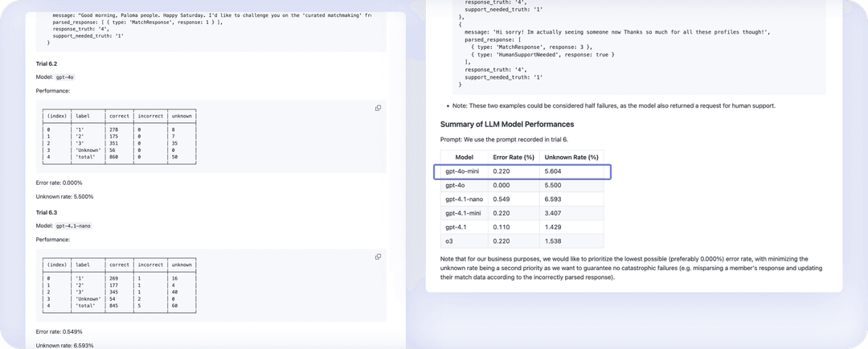The width and height of the screenshot is (868, 349).
Task: Copy the Trial 6.2 performance table code
Action: tap(378, 108)
